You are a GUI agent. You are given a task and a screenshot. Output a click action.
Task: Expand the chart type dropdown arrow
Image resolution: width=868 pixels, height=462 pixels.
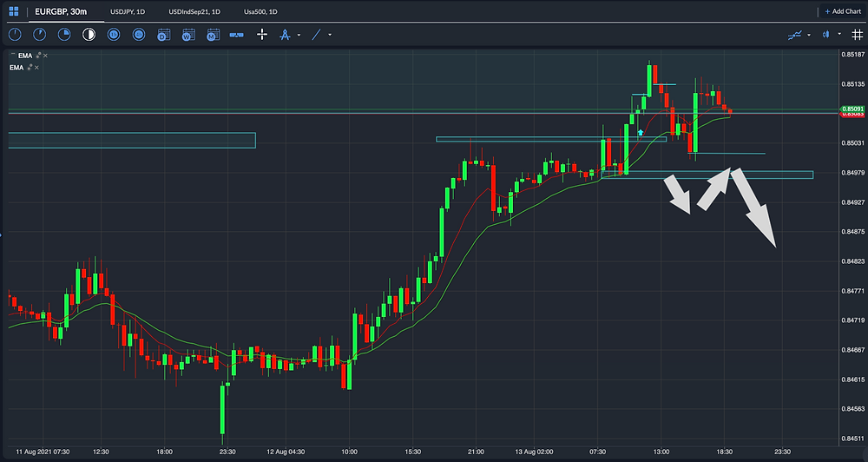[839, 35]
